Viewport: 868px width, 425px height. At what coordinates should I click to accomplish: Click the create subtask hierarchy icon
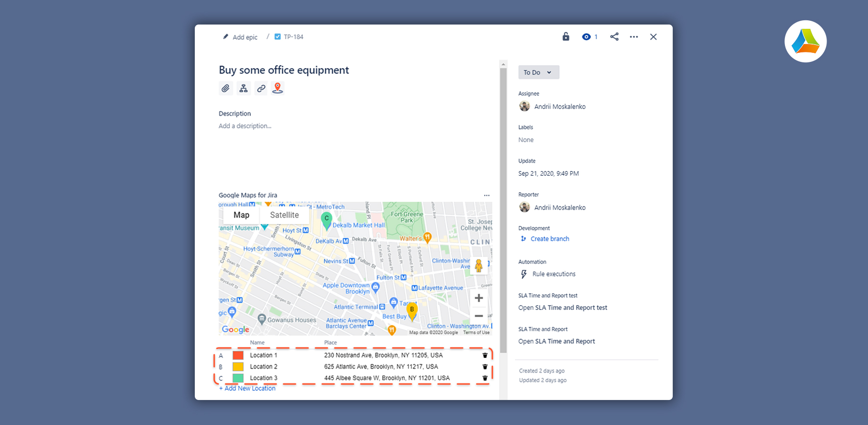pos(243,88)
